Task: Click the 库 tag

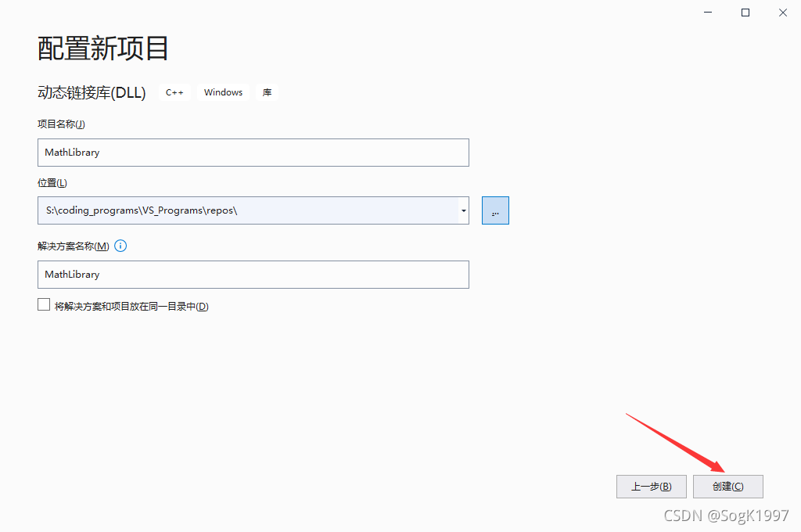Action: 268,92
